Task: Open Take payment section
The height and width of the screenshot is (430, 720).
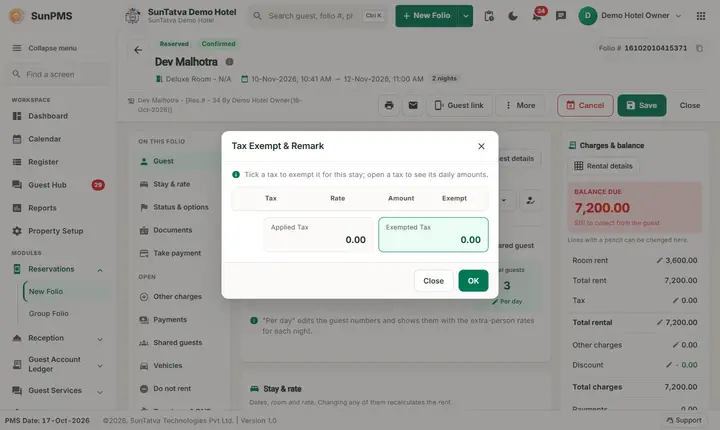Action: pos(178,253)
